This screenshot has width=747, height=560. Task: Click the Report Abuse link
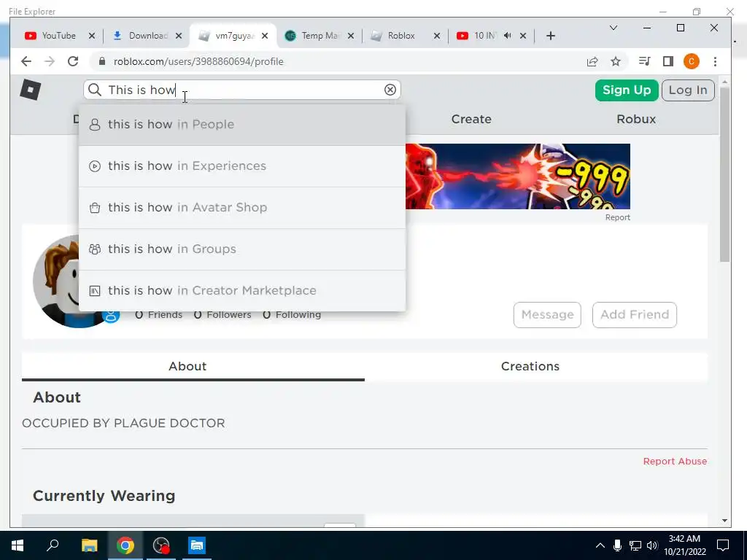675,461
